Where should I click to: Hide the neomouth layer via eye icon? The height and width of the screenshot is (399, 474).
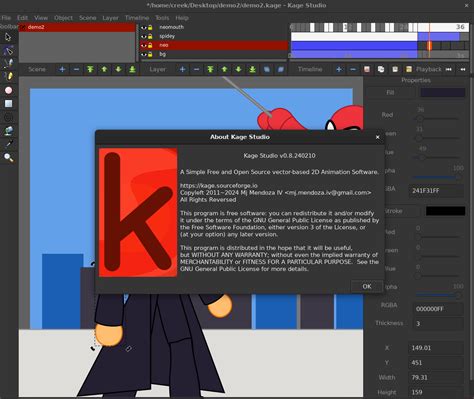144,27
